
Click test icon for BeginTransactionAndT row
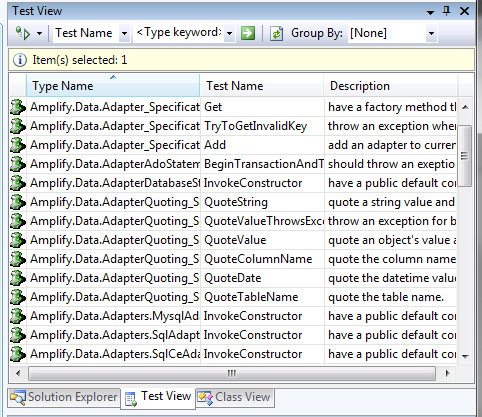pos(18,164)
